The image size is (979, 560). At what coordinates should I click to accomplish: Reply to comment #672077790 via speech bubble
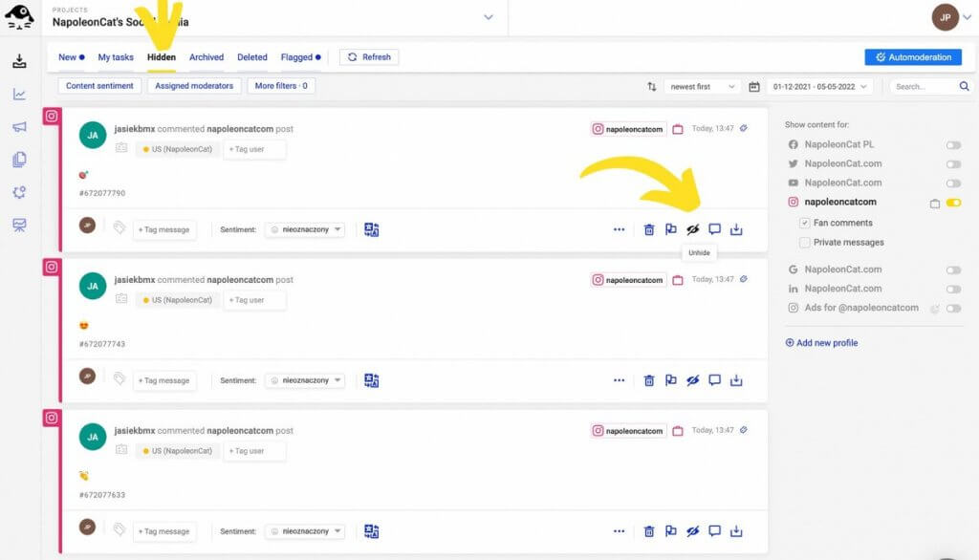point(714,229)
